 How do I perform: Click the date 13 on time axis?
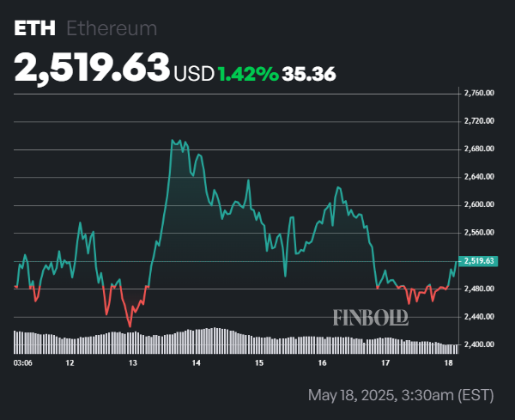(133, 362)
